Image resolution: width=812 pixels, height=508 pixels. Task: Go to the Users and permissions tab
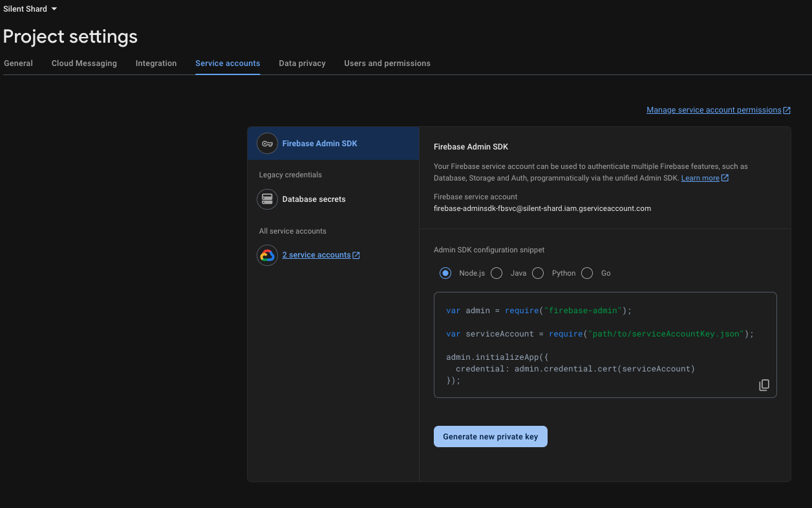(x=387, y=63)
